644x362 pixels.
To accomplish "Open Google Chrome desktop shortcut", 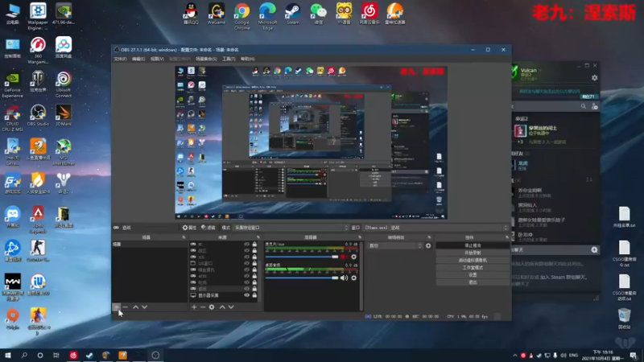I will tap(242, 14).
